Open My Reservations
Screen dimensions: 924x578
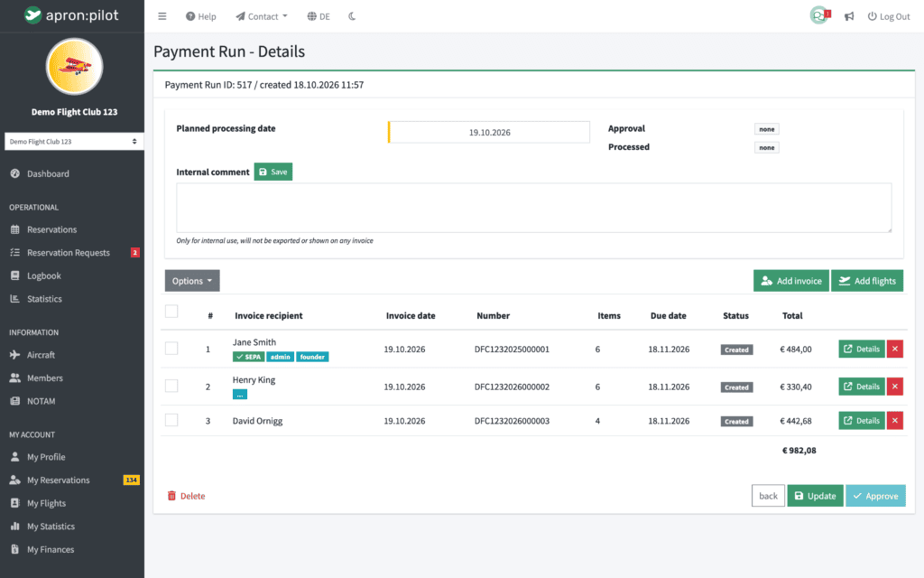pos(59,480)
